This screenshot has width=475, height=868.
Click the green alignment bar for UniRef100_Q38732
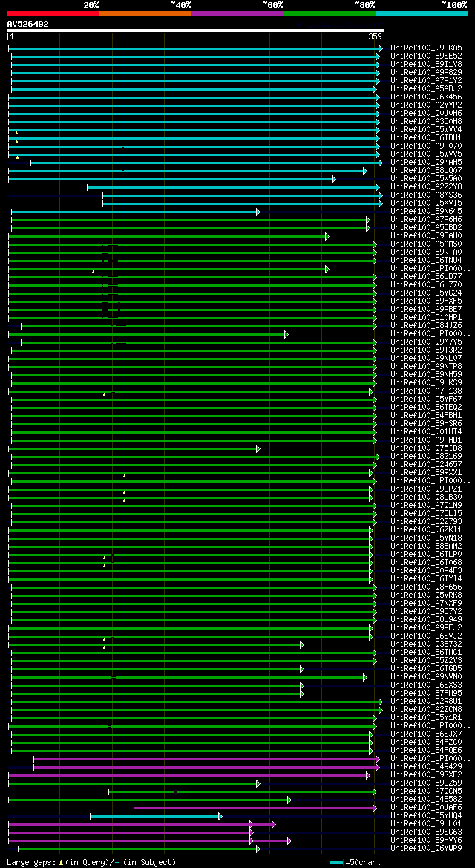tap(156, 645)
